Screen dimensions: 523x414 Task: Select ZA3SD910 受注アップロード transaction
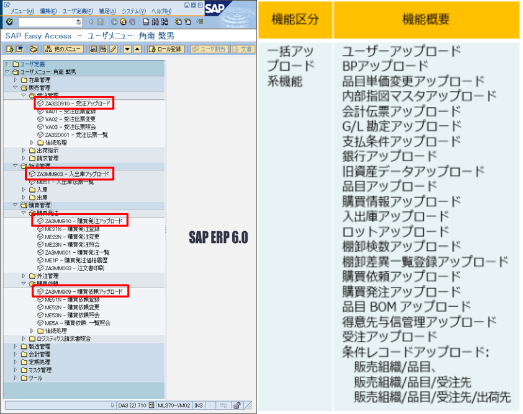tap(74, 103)
